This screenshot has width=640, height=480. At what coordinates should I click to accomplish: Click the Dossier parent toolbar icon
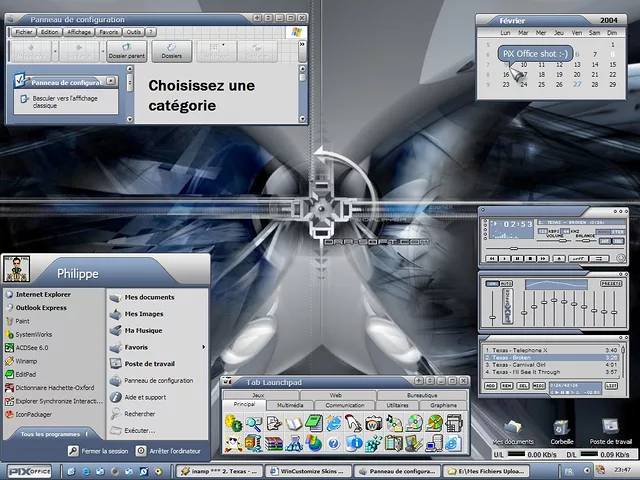point(126,51)
